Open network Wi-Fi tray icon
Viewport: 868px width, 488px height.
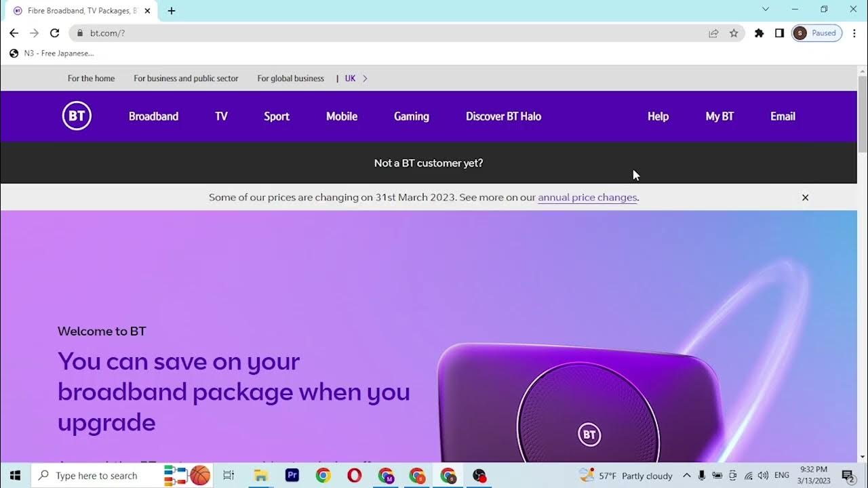[748, 476]
